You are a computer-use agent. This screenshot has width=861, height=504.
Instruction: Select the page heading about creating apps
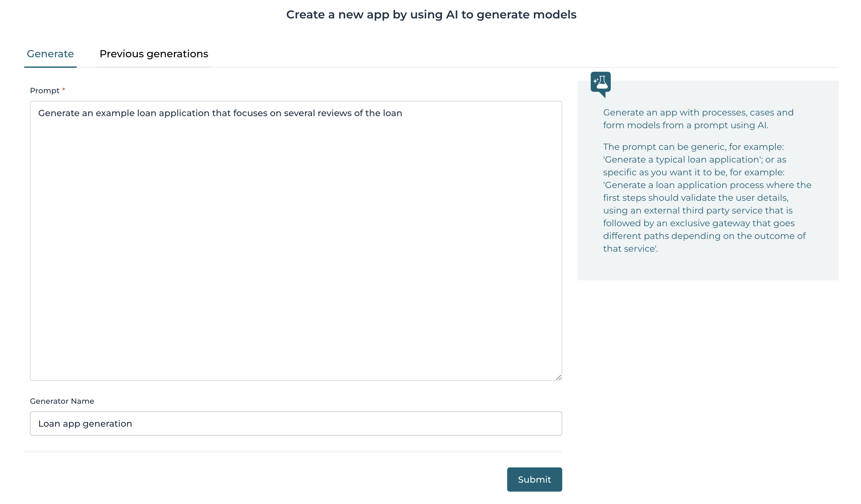431,15
